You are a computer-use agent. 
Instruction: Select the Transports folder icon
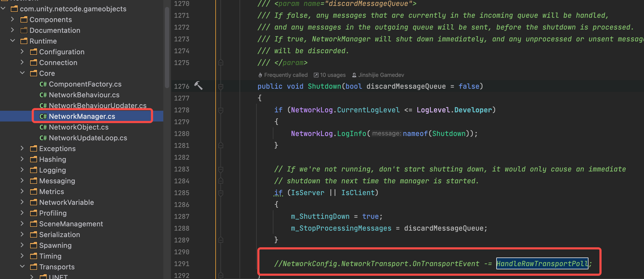coord(34,267)
